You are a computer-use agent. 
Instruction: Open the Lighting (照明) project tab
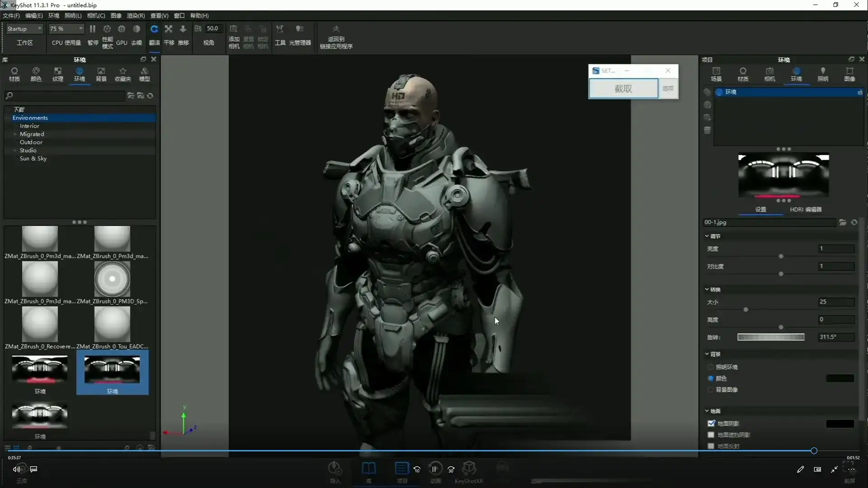click(x=823, y=74)
